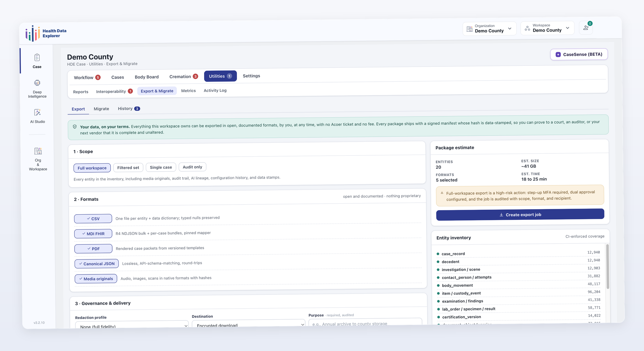Go to the Interoperability sub-tab

pyautogui.click(x=114, y=91)
